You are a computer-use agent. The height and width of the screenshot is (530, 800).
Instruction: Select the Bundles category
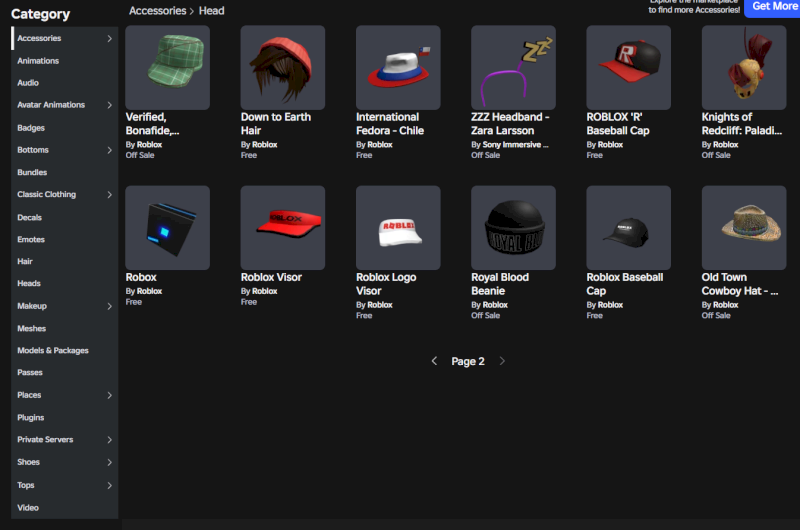tap(32, 172)
